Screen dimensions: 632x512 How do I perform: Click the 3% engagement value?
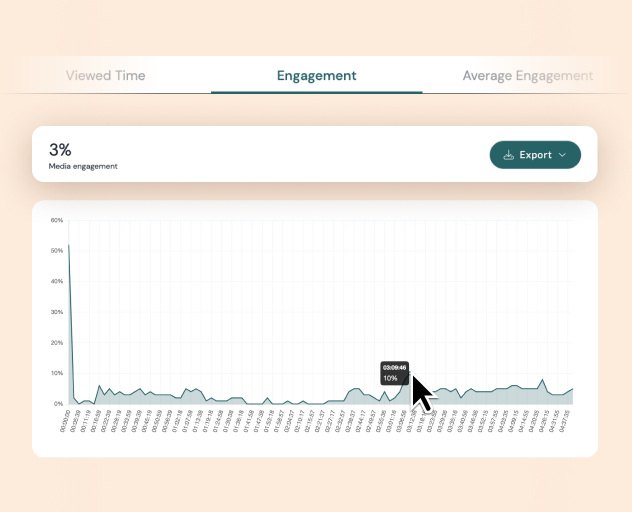coord(60,150)
